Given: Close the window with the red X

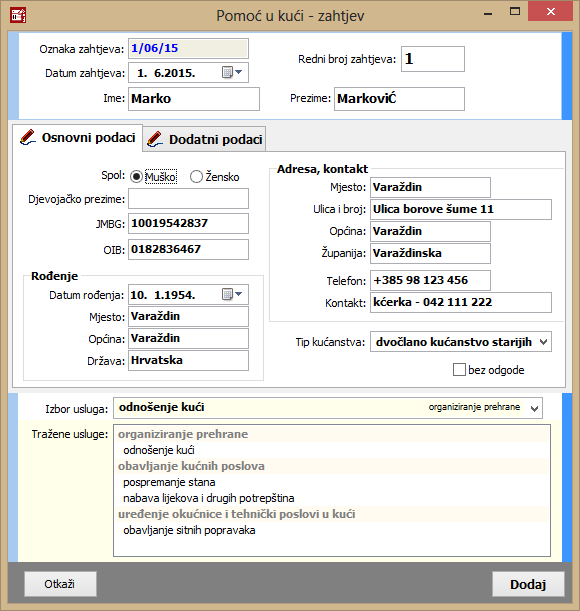Looking at the screenshot, I should (x=550, y=11).
